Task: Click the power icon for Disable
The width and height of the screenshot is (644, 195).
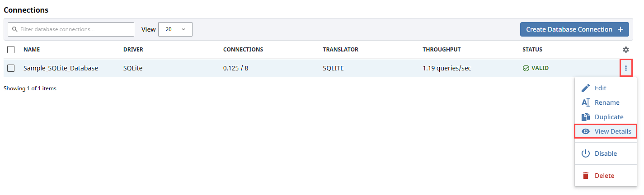Action: (586, 153)
